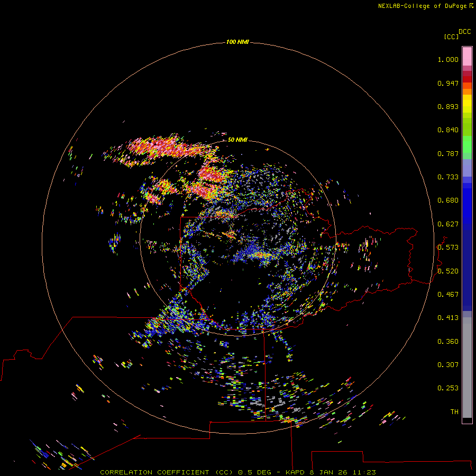The width and height of the screenshot is (476, 476).
Task: Click the DCC legend label
Action: tap(465, 32)
